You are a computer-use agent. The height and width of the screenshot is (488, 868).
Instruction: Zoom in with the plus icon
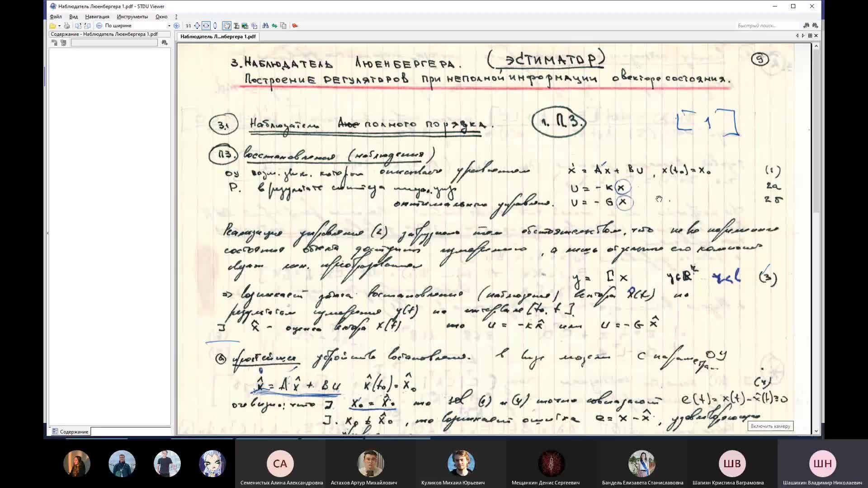click(x=176, y=26)
